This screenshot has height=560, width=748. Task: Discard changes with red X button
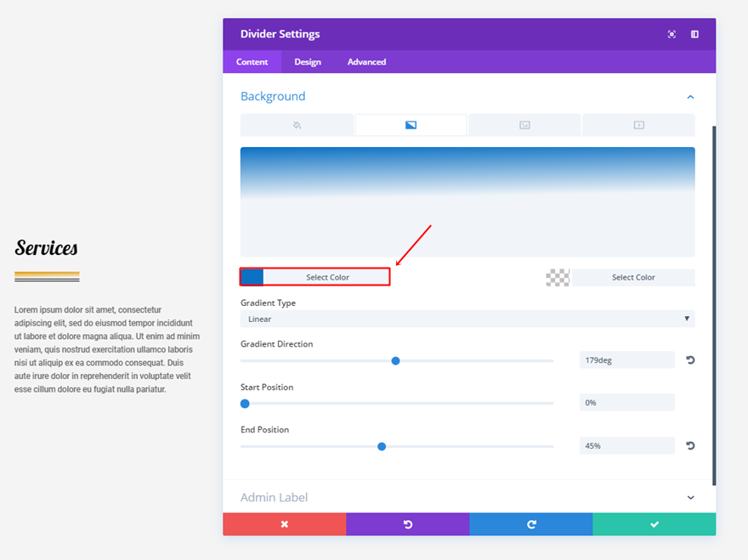[284, 524]
